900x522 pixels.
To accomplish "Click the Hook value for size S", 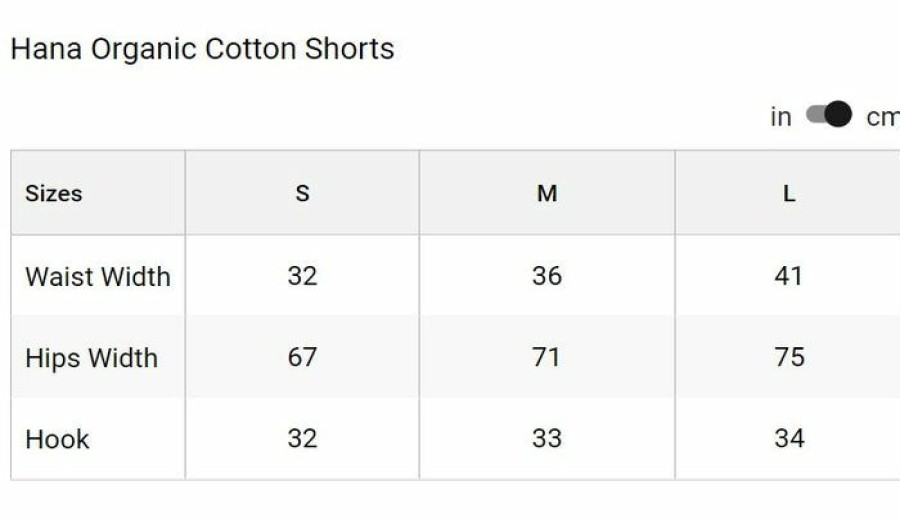I will tap(302, 439).
